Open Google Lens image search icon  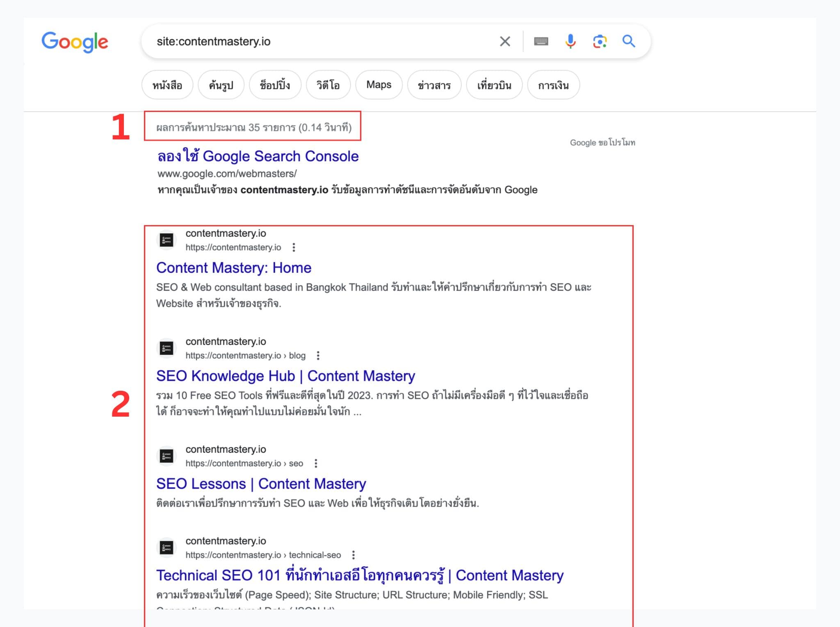click(600, 41)
